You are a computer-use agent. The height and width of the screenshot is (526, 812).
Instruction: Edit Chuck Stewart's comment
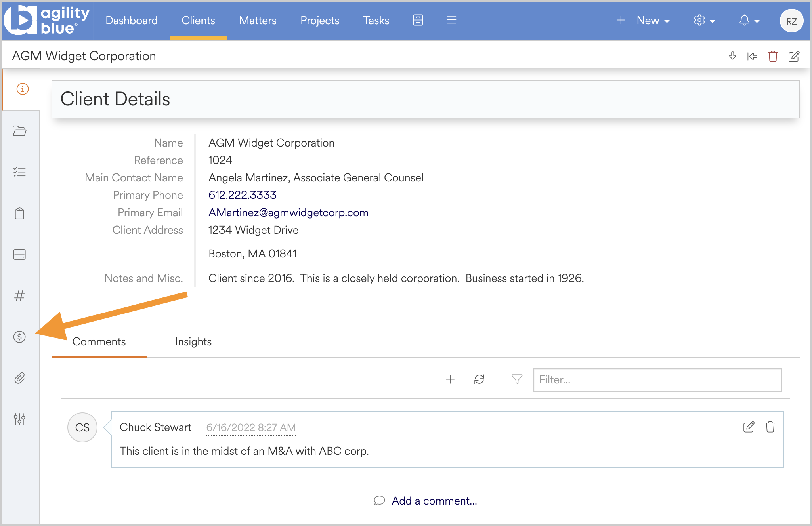[x=749, y=427]
